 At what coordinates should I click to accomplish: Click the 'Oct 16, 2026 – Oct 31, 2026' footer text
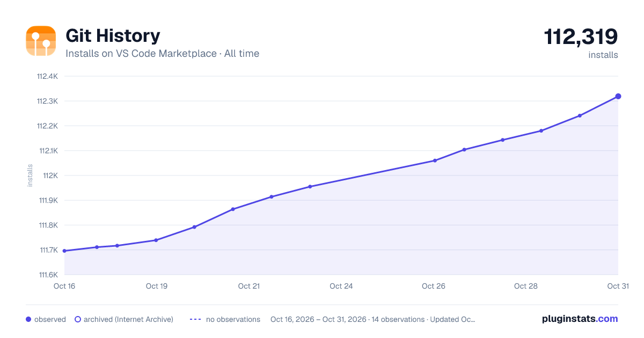(x=318, y=319)
